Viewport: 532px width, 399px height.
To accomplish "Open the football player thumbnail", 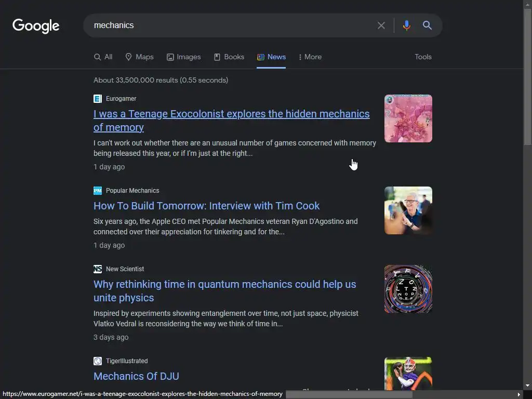I will (408, 373).
